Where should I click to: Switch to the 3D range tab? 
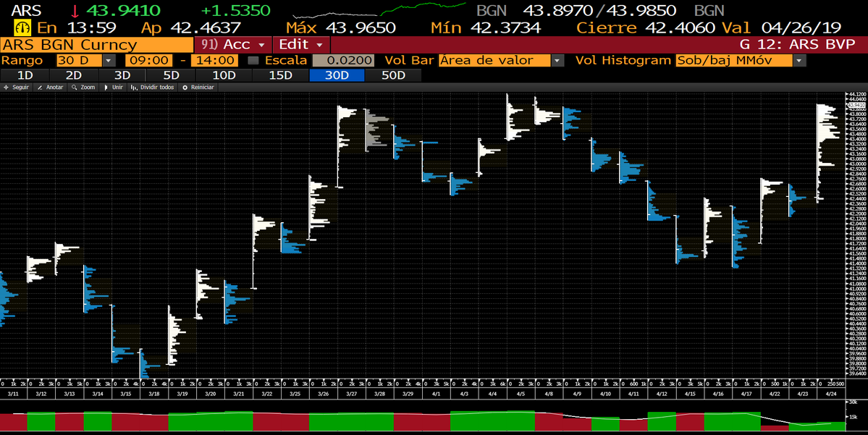[122, 75]
